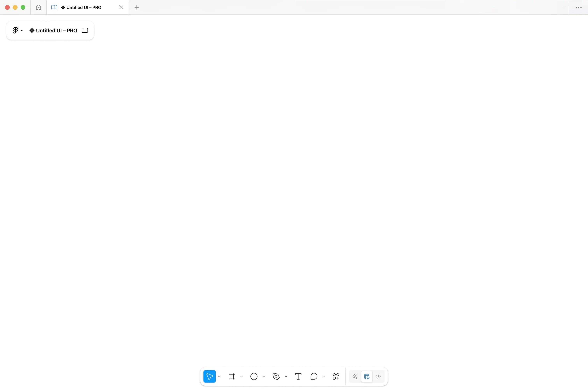Select the Ellipse shape tool
This screenshot has height=392, width=588.
pos(254,376)
